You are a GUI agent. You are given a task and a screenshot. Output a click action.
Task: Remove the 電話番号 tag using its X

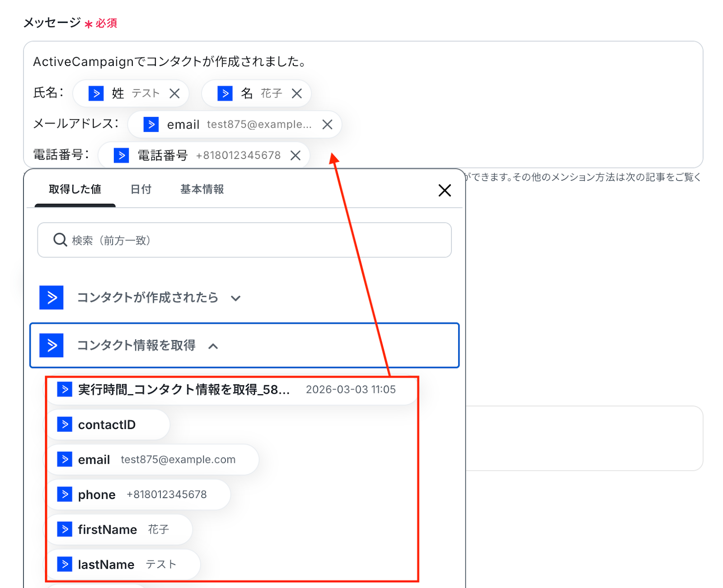click(x=296, y=156)
